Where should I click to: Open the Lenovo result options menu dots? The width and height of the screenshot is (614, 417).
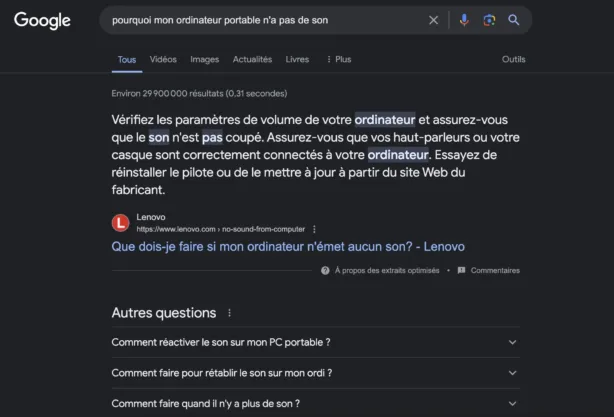pos(314,229)
